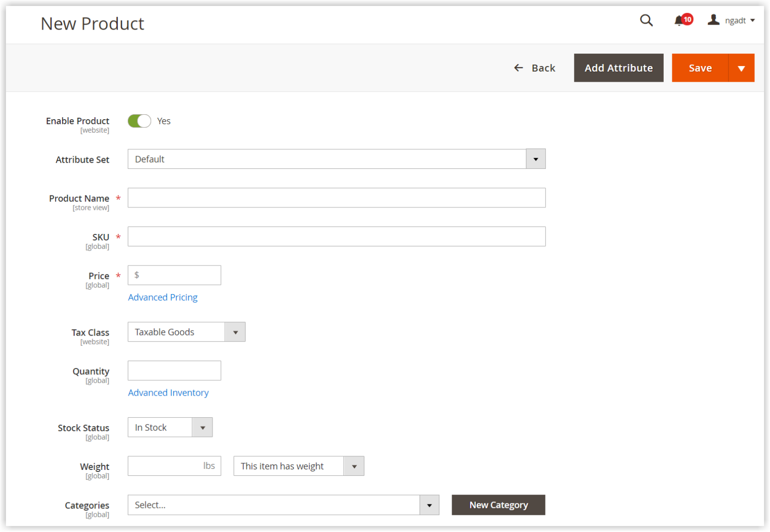Open Advanced Pricing settings

pos(162,297)
